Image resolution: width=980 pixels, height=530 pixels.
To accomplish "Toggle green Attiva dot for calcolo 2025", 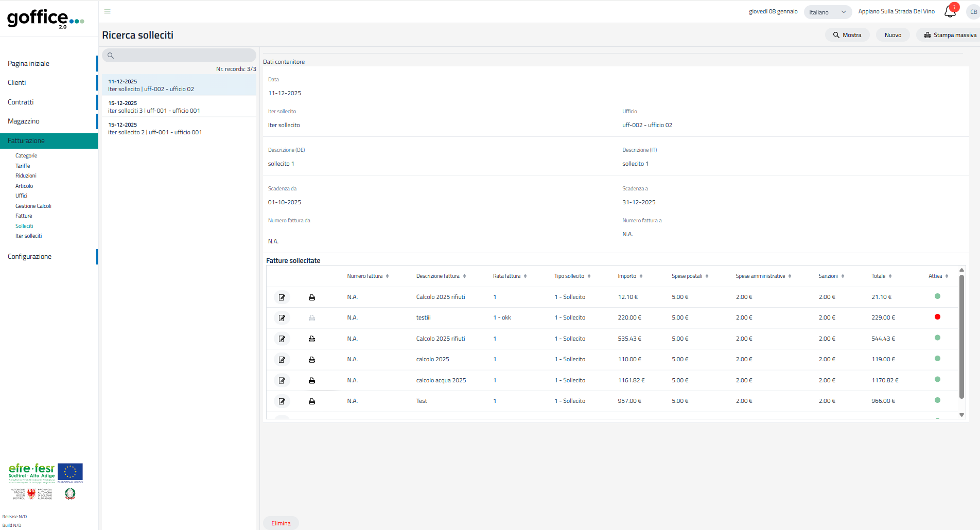I will [x=937, y=359].
